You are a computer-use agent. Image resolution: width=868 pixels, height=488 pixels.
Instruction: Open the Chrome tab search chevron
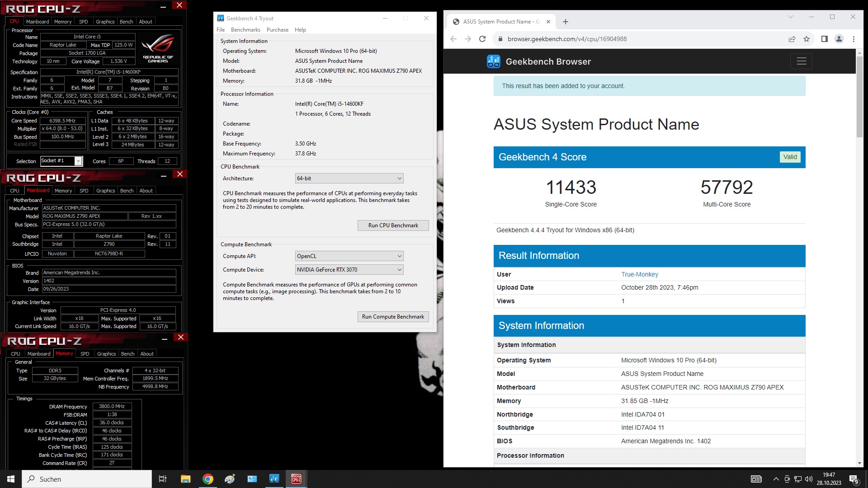(791, 17)
